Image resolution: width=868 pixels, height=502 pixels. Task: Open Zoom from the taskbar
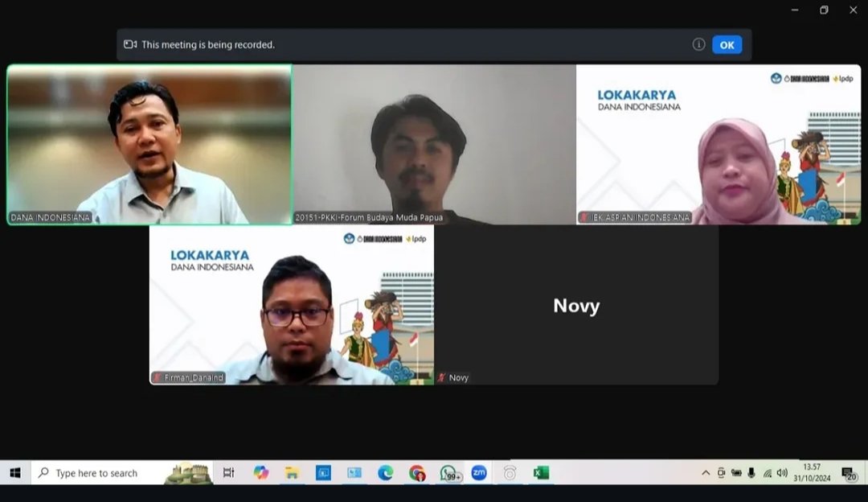(479, 473)
